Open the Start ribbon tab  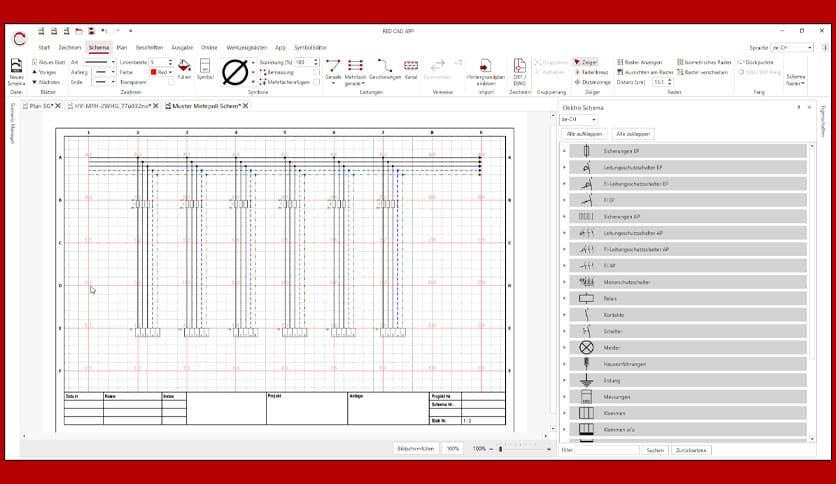click(44, 47)
